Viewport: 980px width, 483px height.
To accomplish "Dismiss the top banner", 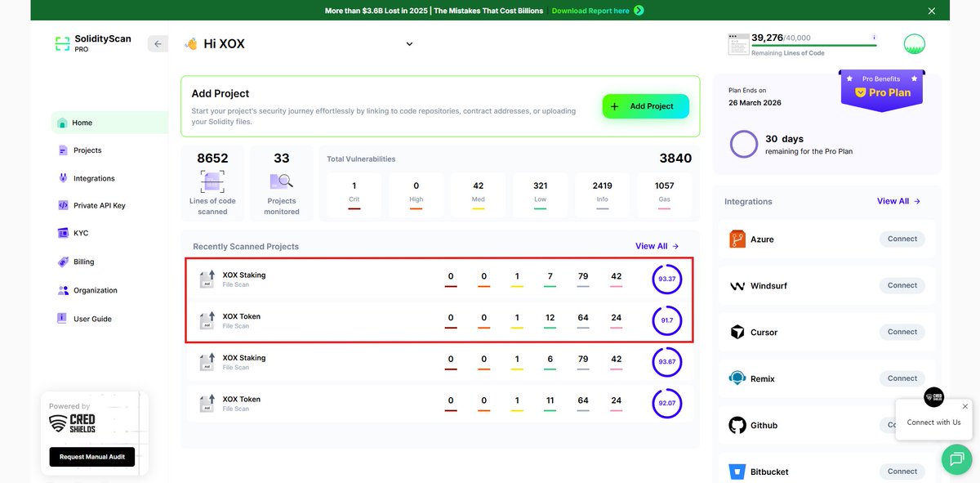I will tap(932, 11).
